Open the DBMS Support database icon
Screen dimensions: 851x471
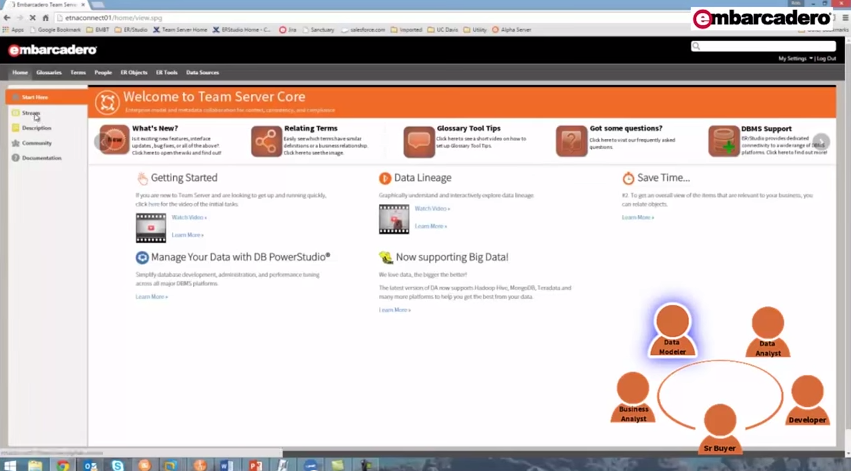(723, 142)
